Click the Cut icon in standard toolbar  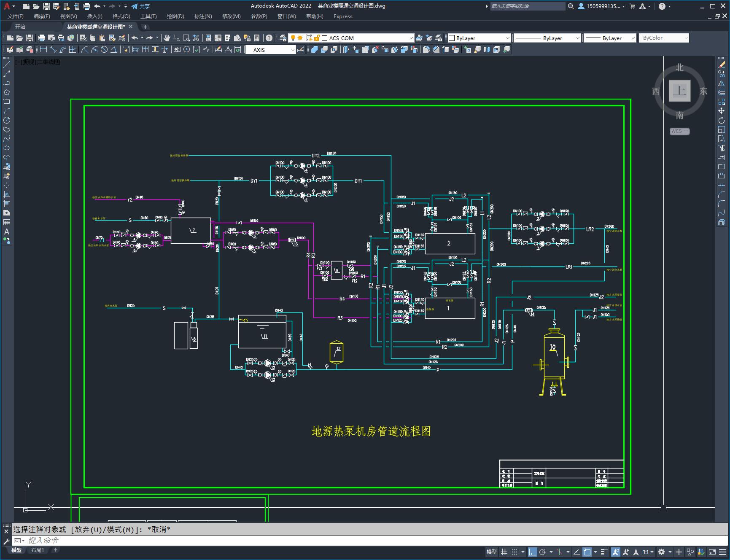83,38
